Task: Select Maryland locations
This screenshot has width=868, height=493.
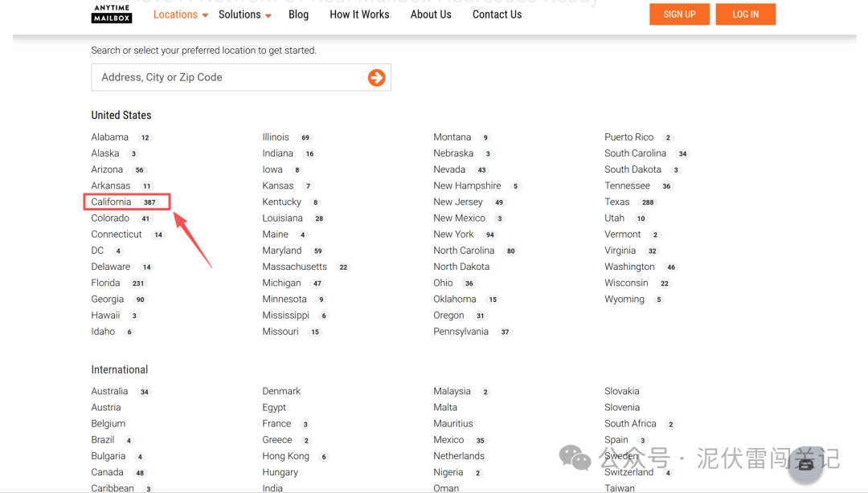Action: point(282,251)
